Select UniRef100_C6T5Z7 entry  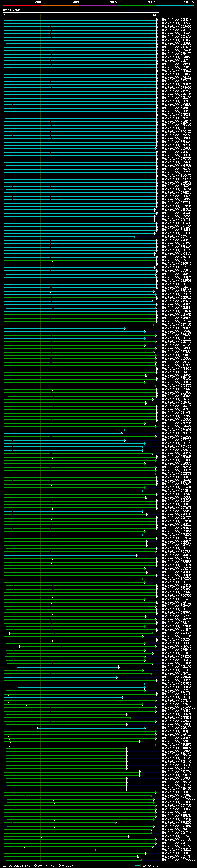(x=177, y=836)
